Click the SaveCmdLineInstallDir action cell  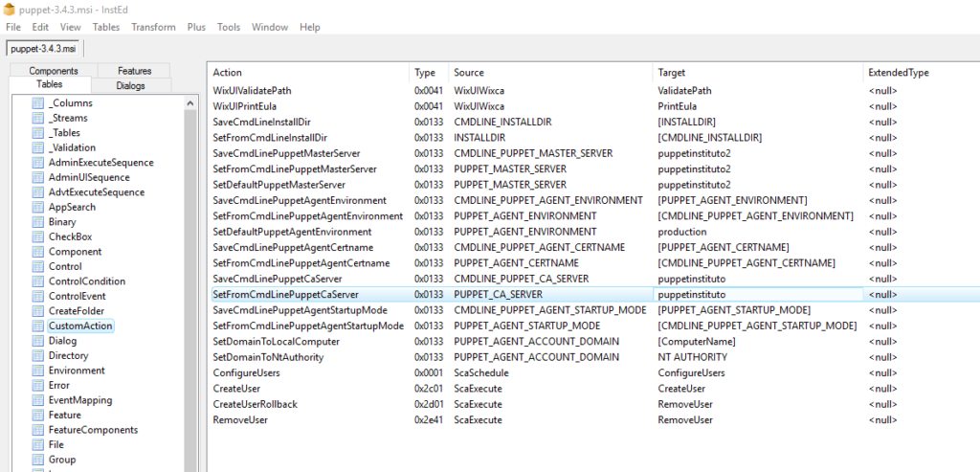262,122
